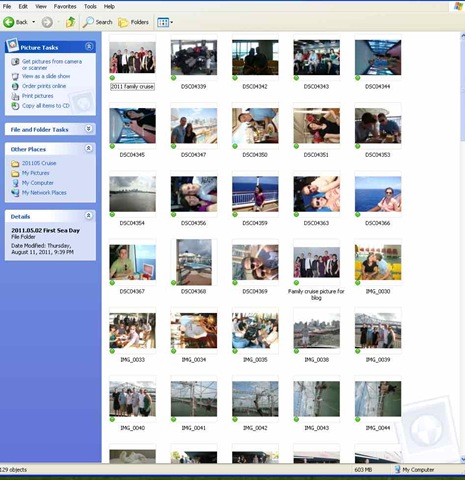
Task: Select Family cruise picture for blog thumbnail
Action: 316,262
